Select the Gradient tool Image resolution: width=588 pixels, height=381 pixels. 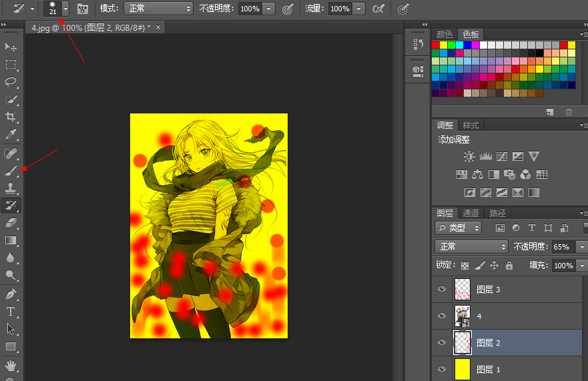[11, 240]
